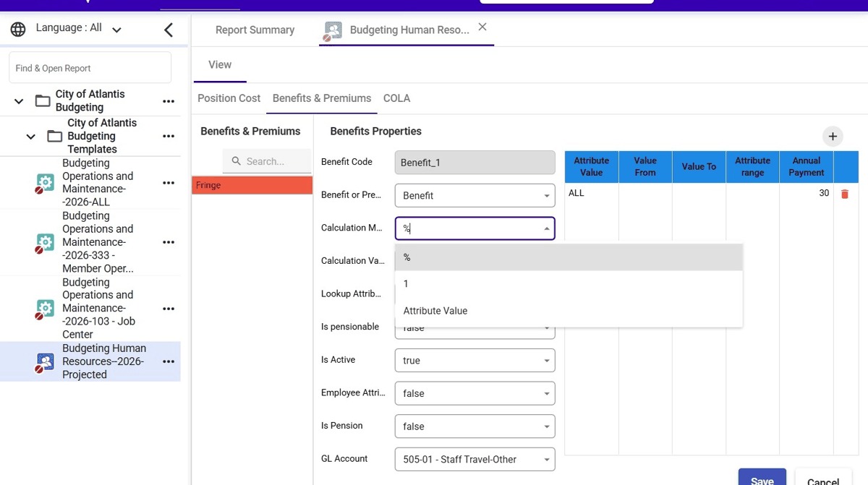Select the View tab
The height and width of the screenshot is (485, 868).
[x=220, y=65]
